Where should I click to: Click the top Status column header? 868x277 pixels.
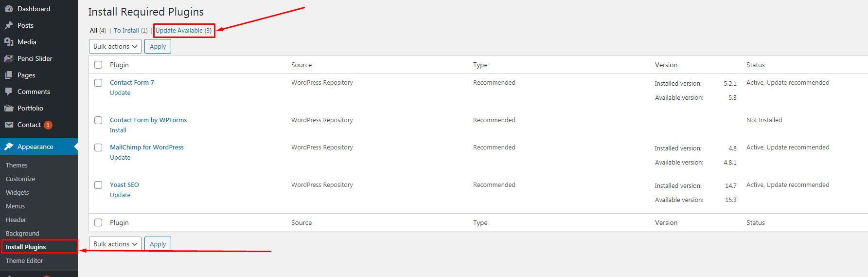coord(756,65)
